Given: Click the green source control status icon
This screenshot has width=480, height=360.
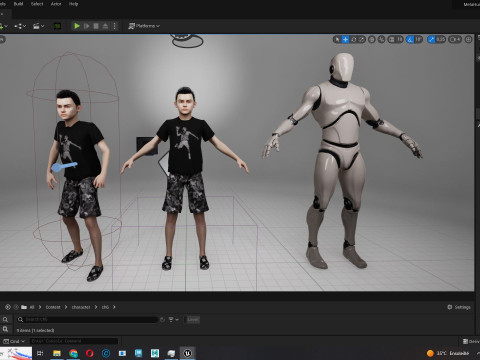Looking at the screenshot, I should coord(57,26).
